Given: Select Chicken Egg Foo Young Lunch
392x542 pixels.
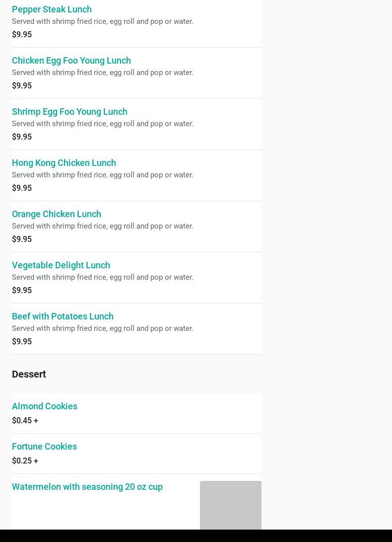Looking at the screenshot, I should 71,61.
